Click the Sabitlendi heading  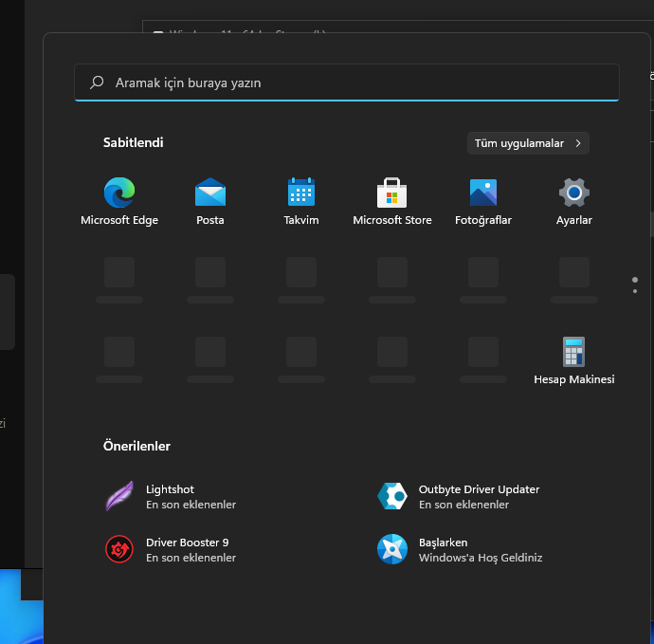133,142
